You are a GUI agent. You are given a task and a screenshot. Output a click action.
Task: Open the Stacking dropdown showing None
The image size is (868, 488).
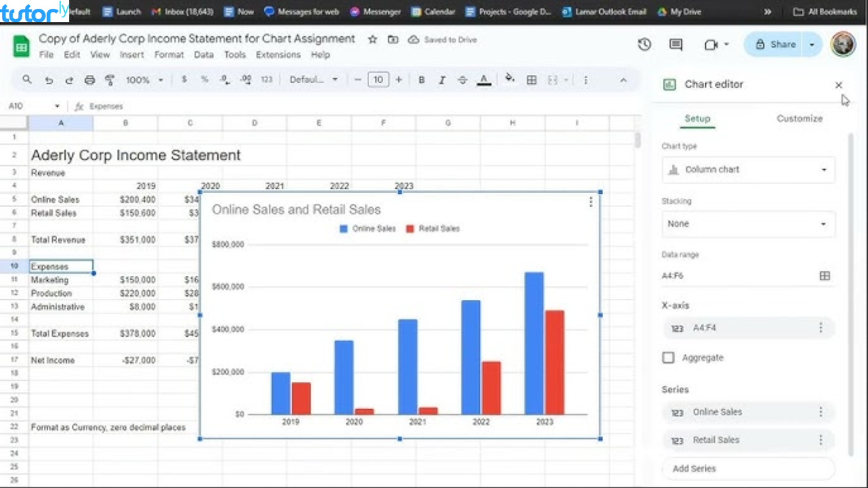(x=748, y=224)
